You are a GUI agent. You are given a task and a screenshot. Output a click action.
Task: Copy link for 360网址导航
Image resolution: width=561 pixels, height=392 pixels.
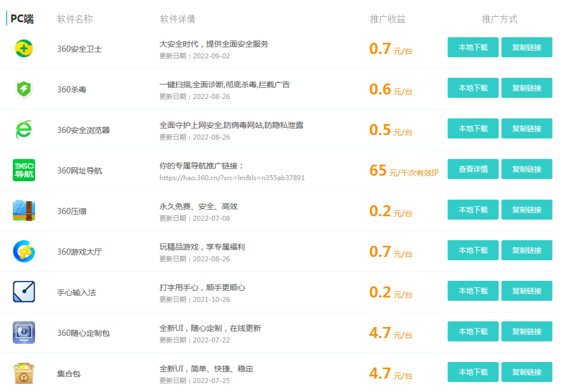pos(526,169)
